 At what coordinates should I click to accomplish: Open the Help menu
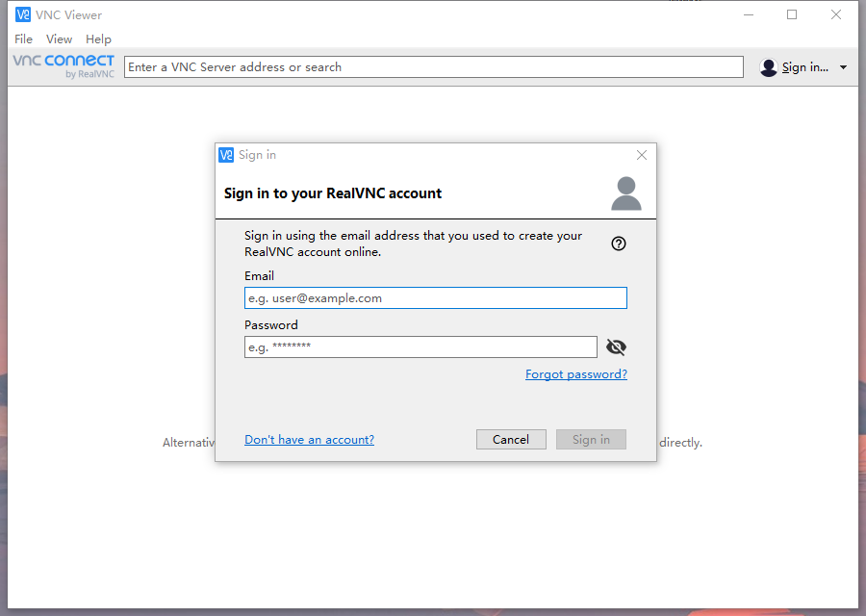coord(98,39)
